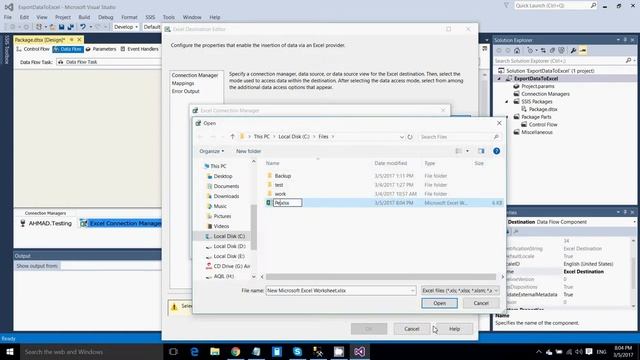
Task: Open the Debug menu
Action: pyautogui.click(x=105, y=17)
